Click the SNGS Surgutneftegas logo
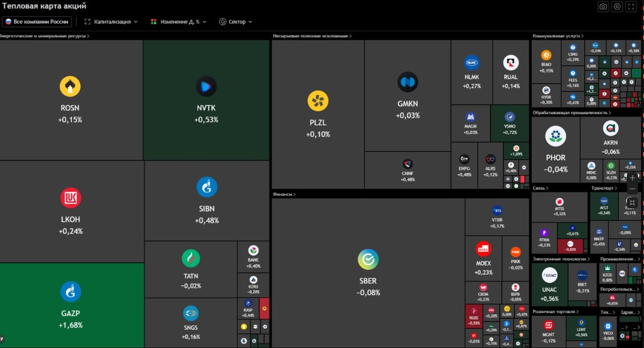Image resolution: width=644 pixels, height=348 pixels. tap(191, 313)
